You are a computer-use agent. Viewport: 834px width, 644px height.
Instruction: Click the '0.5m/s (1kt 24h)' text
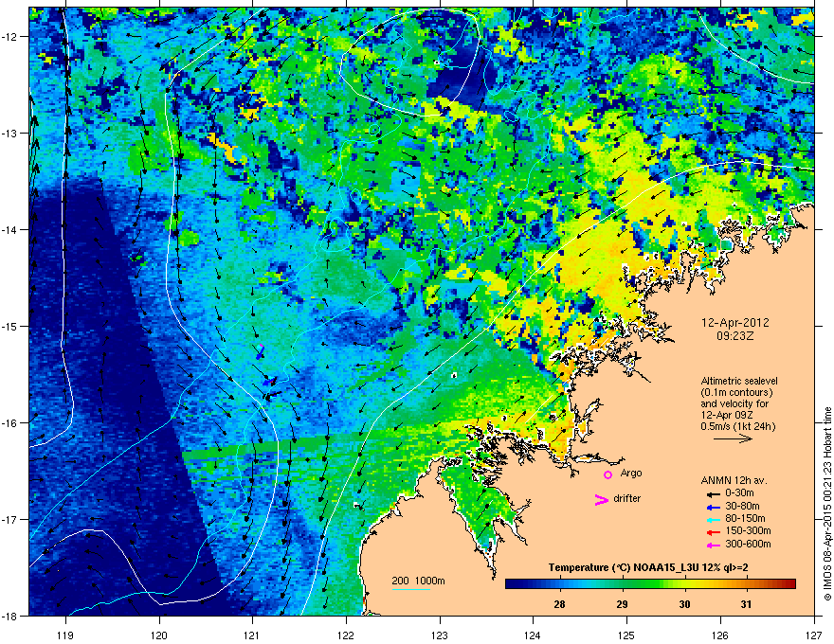[738, 426]
